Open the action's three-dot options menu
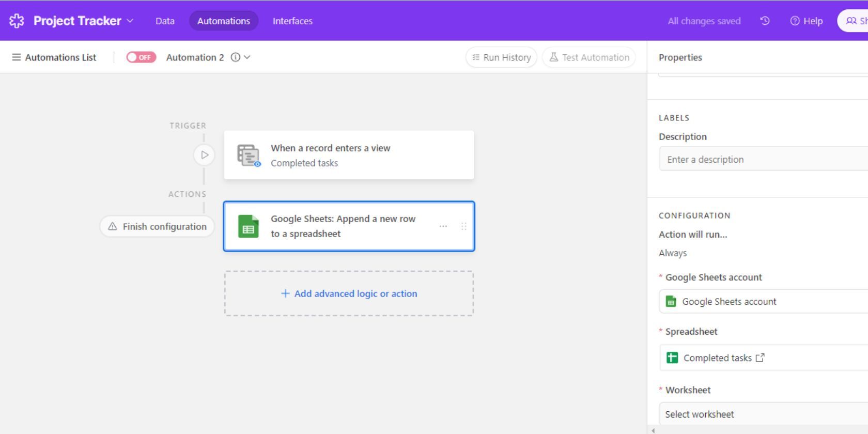The height and width of the screenshot is (434, 868). 443,226
